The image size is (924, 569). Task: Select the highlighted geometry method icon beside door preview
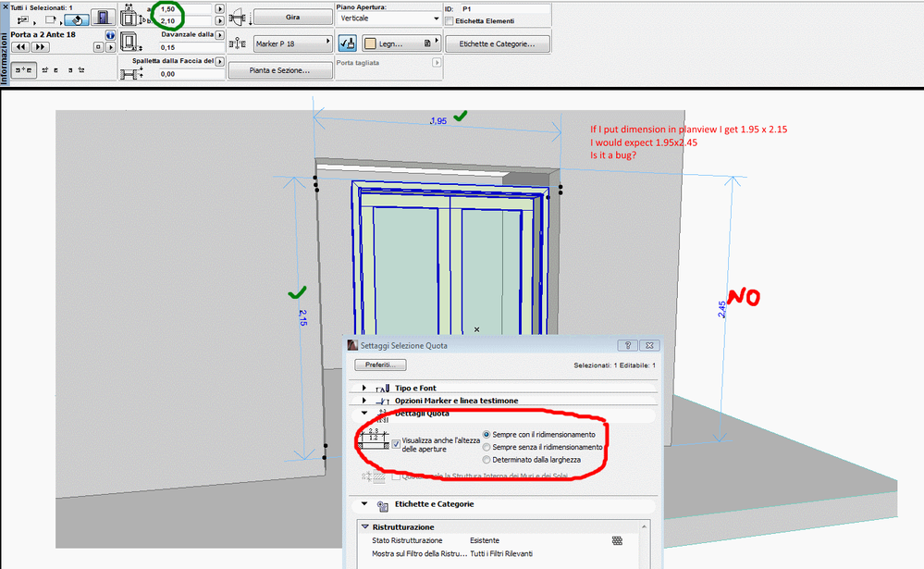(77, 20)
